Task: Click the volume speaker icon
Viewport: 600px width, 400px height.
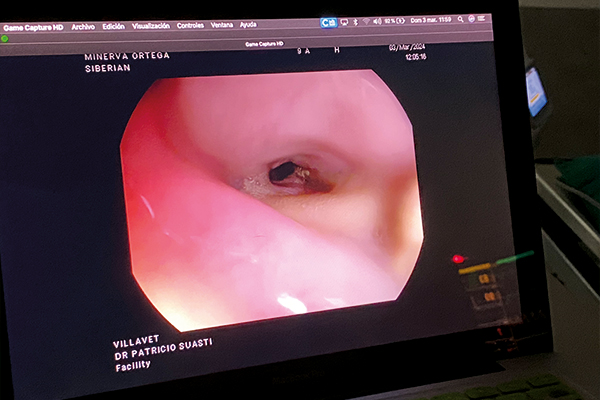Action: 377,20
